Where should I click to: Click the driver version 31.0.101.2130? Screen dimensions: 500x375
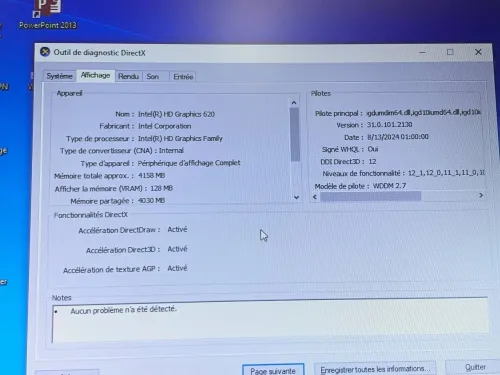389,125
